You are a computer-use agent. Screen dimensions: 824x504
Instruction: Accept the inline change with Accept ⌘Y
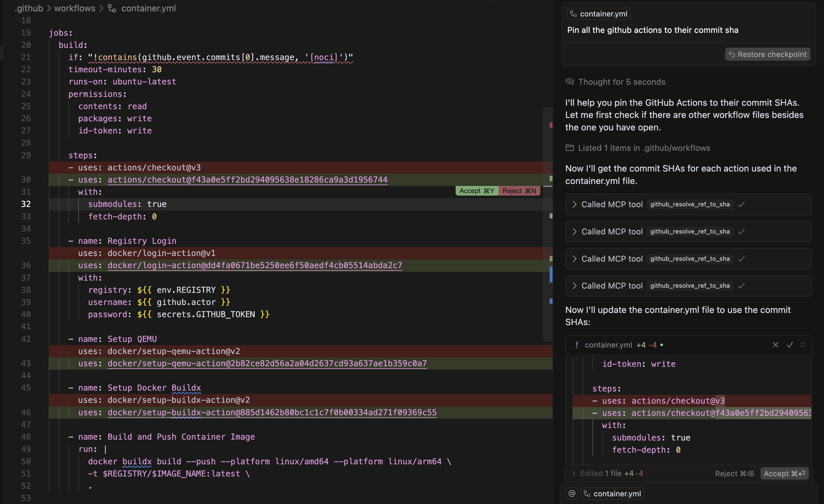click(477, 191)
